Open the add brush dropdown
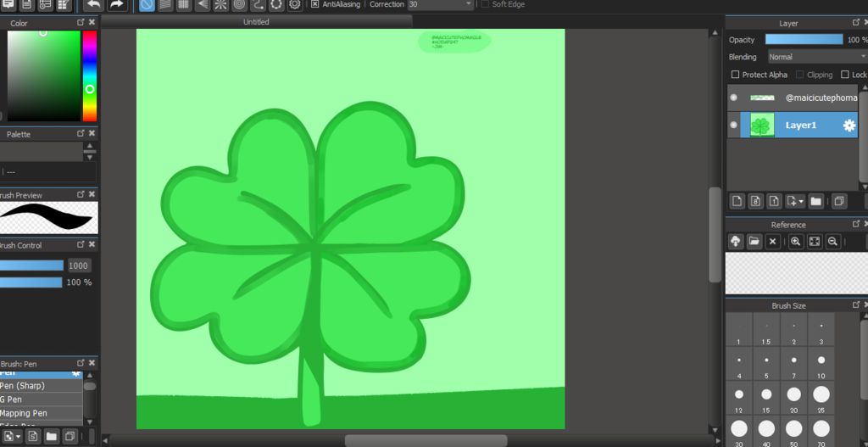Viewport: 868px width, 447px height. point(12,437)
